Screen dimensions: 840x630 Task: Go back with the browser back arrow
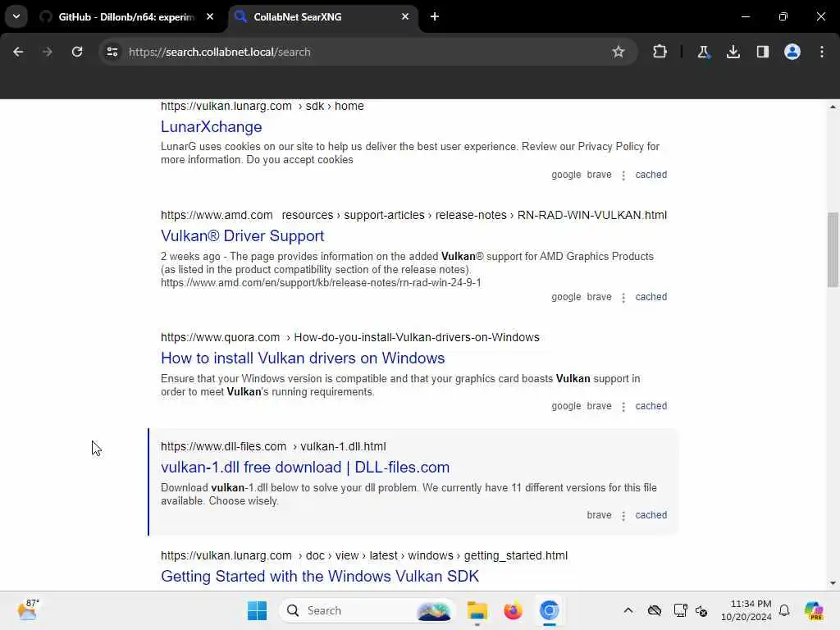(x=18, y=52)
